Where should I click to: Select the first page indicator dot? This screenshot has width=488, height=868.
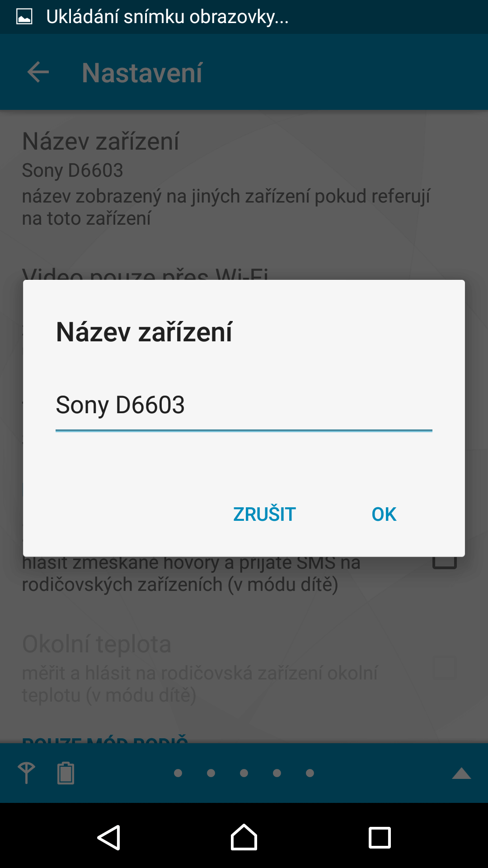pyautogui.click(x=178, y=773)
